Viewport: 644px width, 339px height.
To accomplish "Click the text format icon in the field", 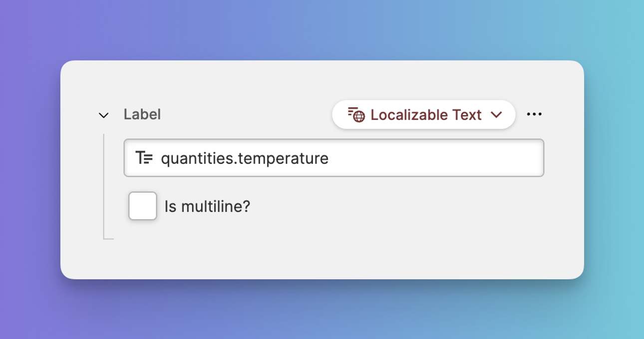I will tap(144, 158).
